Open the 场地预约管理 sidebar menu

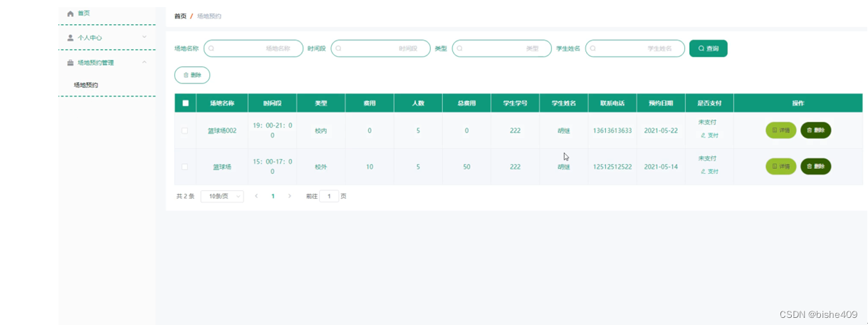[107, 63]
